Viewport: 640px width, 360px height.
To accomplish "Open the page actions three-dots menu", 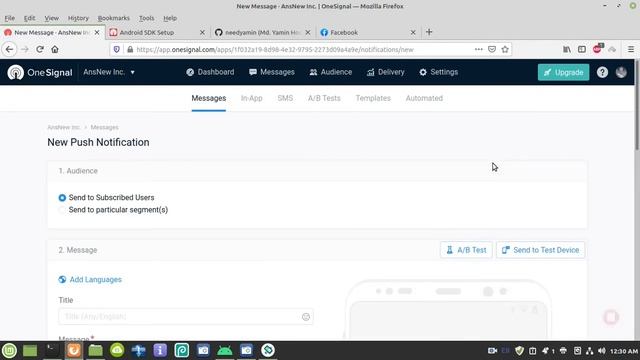I will tap(478, 49).
